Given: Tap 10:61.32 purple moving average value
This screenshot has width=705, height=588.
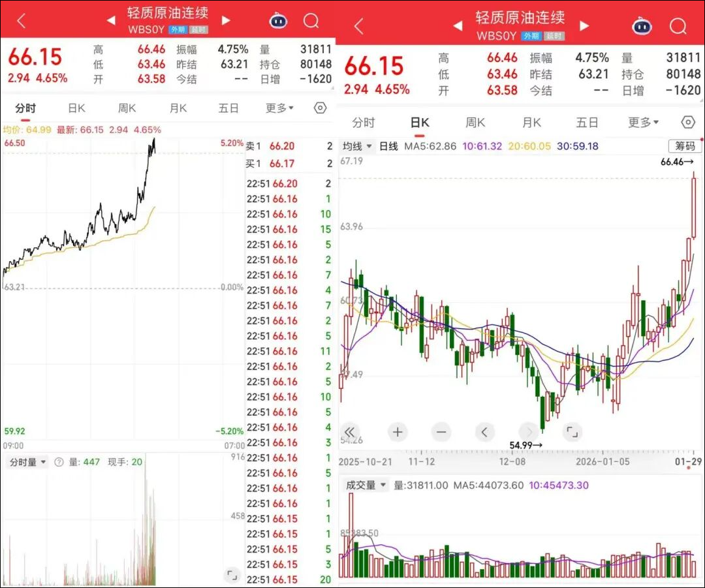Looking at the screenshot, I should tap(482, 146).
